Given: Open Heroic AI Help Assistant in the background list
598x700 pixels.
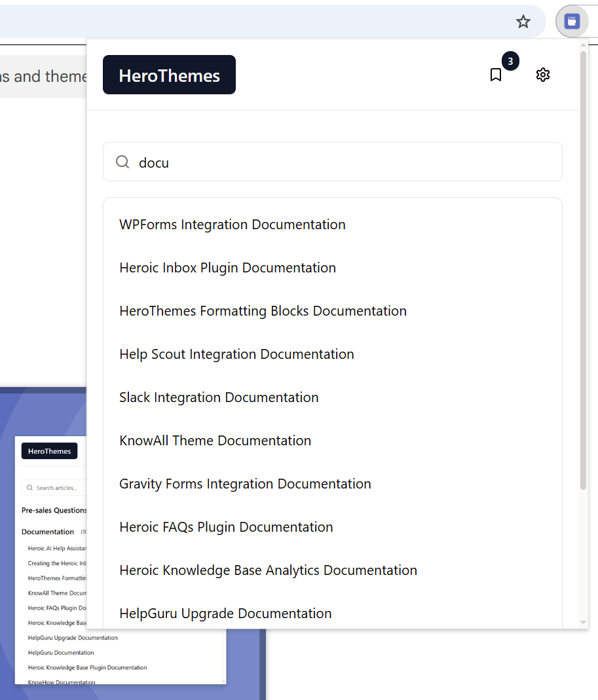Looking at the screenshot, I should point(57,548).
